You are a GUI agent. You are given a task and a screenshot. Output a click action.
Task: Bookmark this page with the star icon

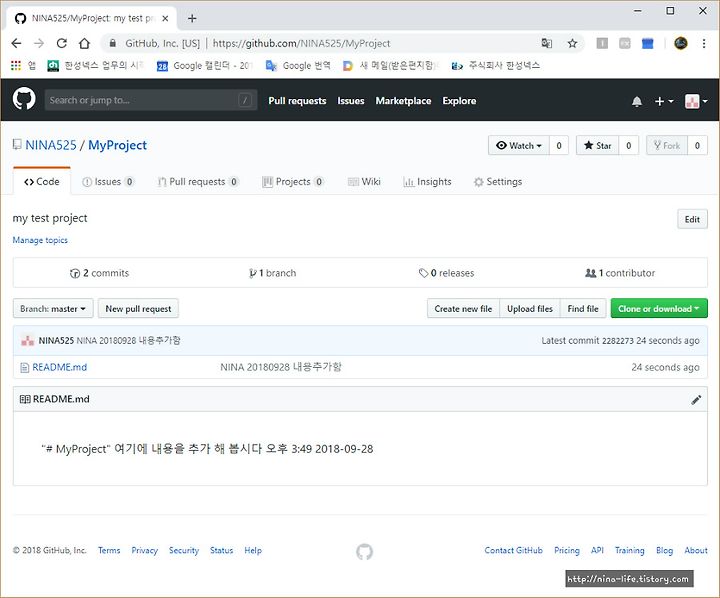[x=572, y=43]
